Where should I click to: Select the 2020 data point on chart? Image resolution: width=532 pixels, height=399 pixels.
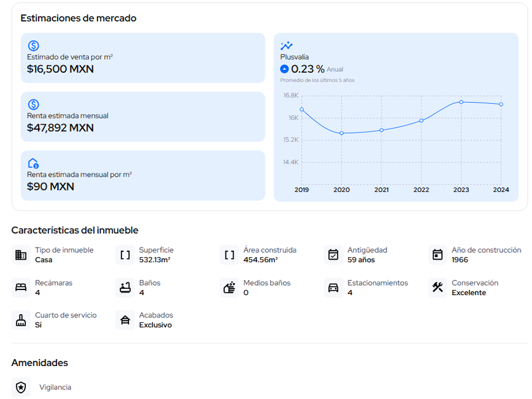pyautogui.click(x=341, y=133)
